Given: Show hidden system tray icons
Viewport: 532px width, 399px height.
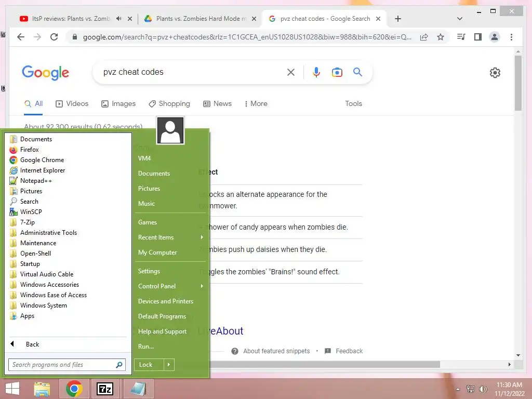Looking at the screenshot, I should pos(458,389).
